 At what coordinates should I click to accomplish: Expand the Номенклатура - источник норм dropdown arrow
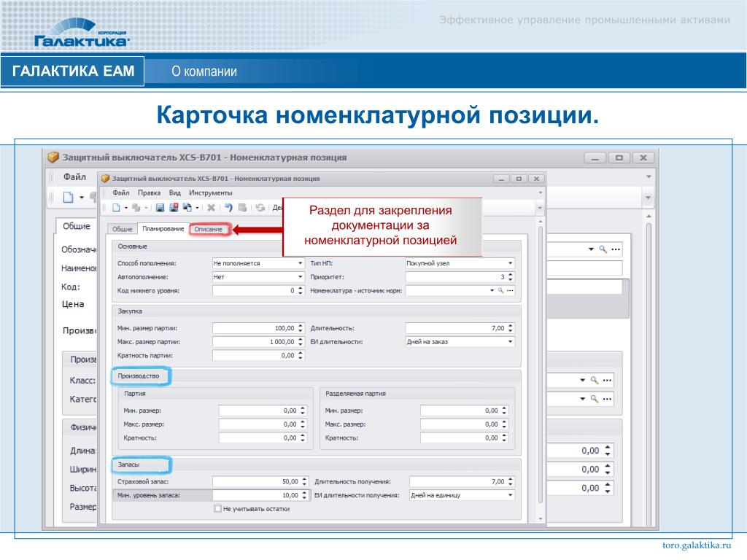pyautogui.click(x=492, y=290)
